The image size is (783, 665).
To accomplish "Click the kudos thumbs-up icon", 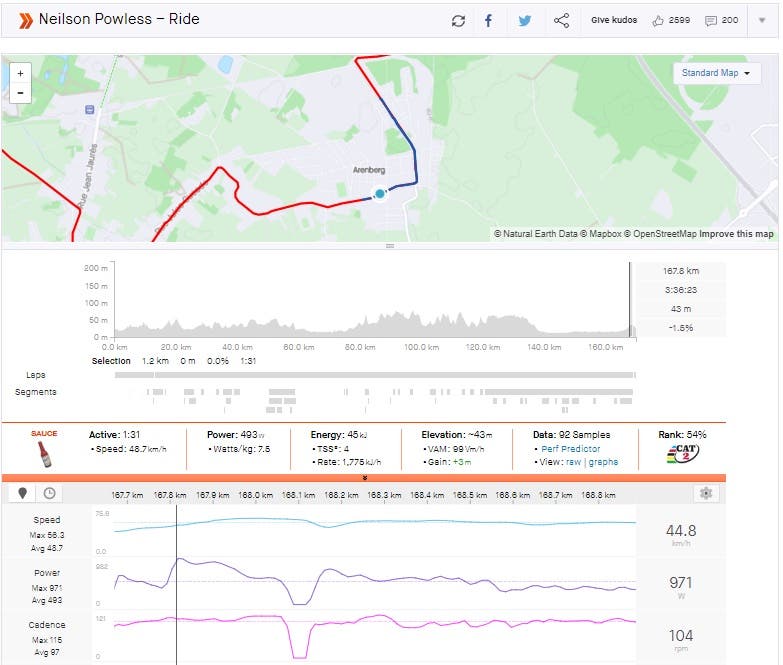I will point(658,20).
